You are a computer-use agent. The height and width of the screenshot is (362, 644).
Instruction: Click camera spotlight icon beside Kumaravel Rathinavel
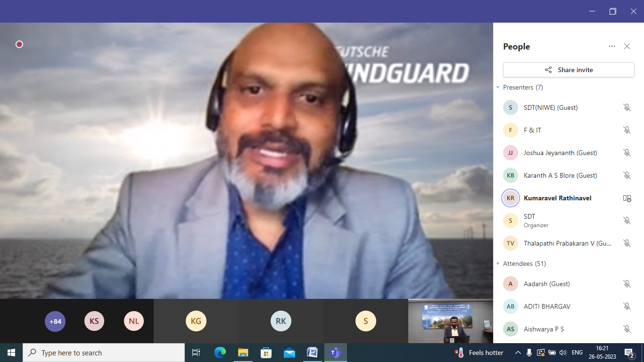(x=627, y=198)
